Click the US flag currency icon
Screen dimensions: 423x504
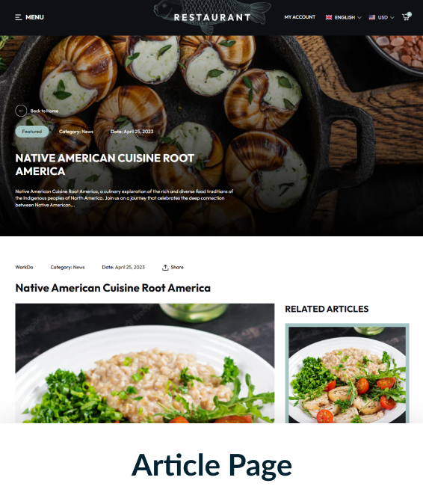click(372, 17)
